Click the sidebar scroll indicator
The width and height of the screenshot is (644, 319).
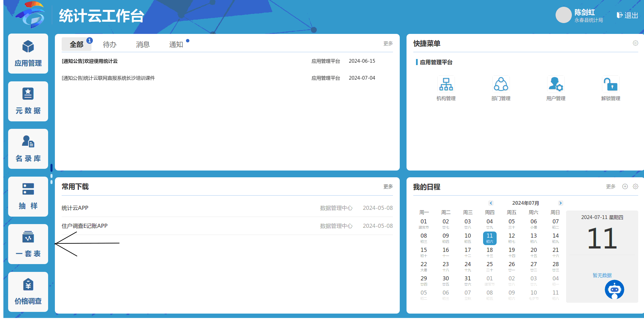point(51,174)
